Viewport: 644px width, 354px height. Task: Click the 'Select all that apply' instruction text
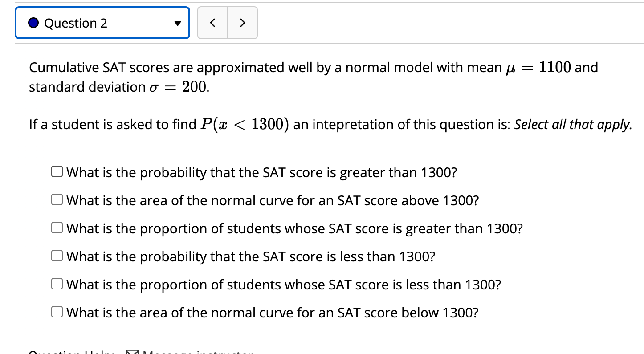pyautogui.click(x=571, y=124)
